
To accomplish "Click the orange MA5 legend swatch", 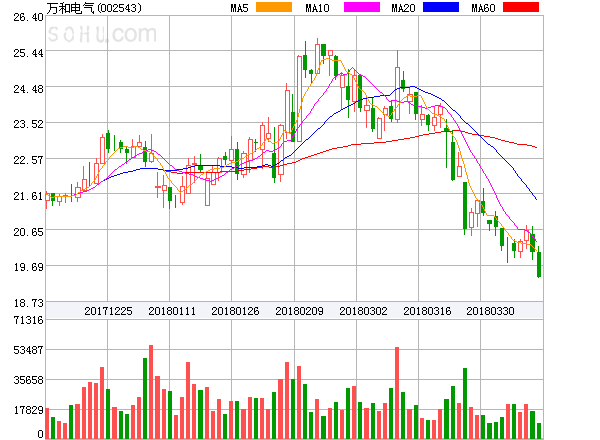I will pyautogui.click(x=274, y=7).
